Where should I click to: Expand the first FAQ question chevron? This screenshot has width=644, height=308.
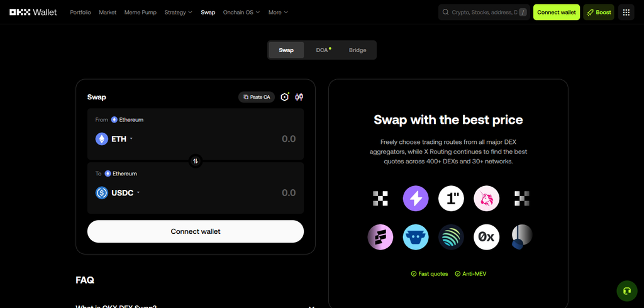click(311, 306)
